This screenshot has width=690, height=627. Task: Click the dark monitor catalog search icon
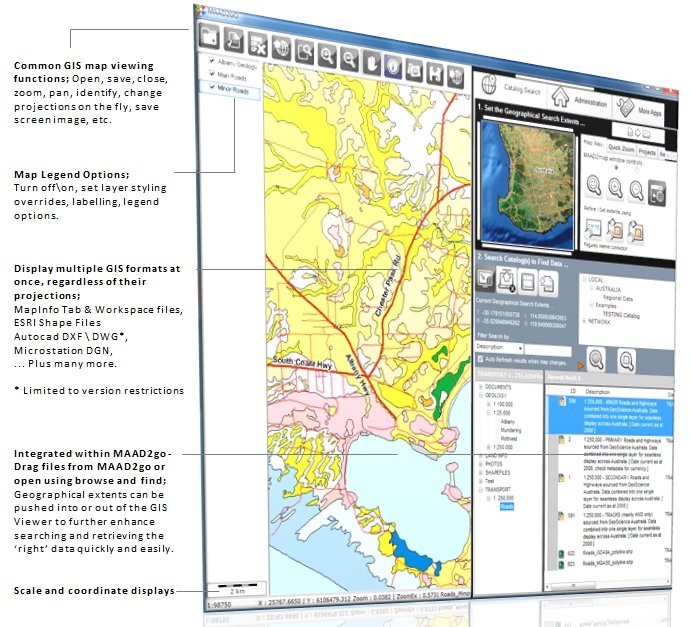[x=485, y=279]
